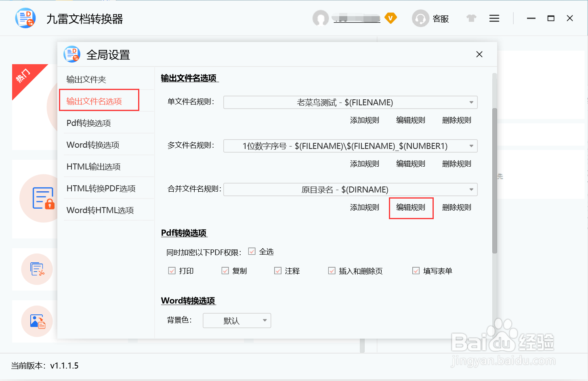Click 添加规则 for single filename rule
This screenshot has height=381, width=588.
(365, 120)
